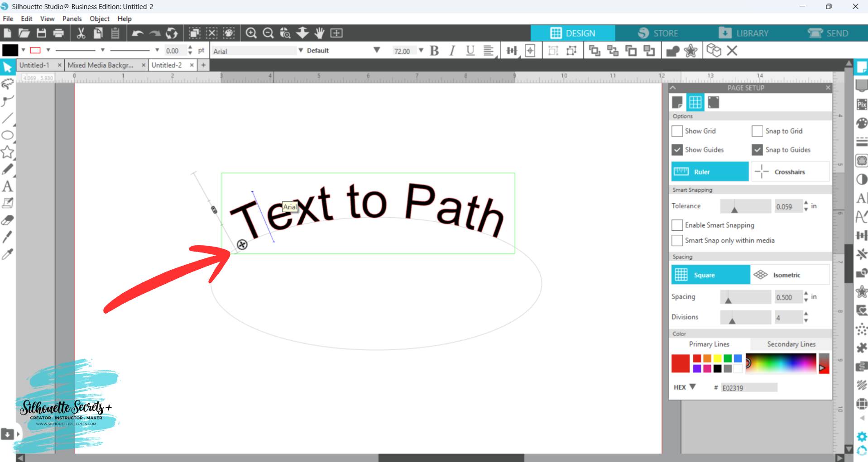The image size is (868, 462).
Task: Select the Text tool in left toolbar
Action: 7,186
